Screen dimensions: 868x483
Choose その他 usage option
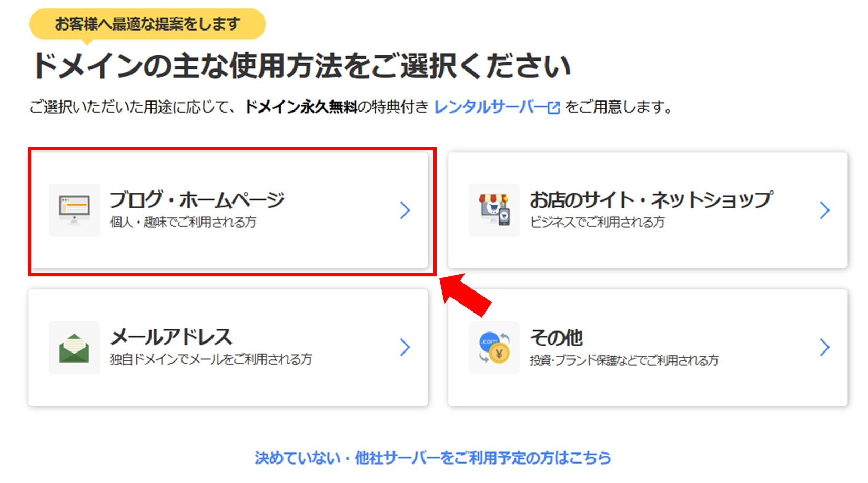[648, 347]
